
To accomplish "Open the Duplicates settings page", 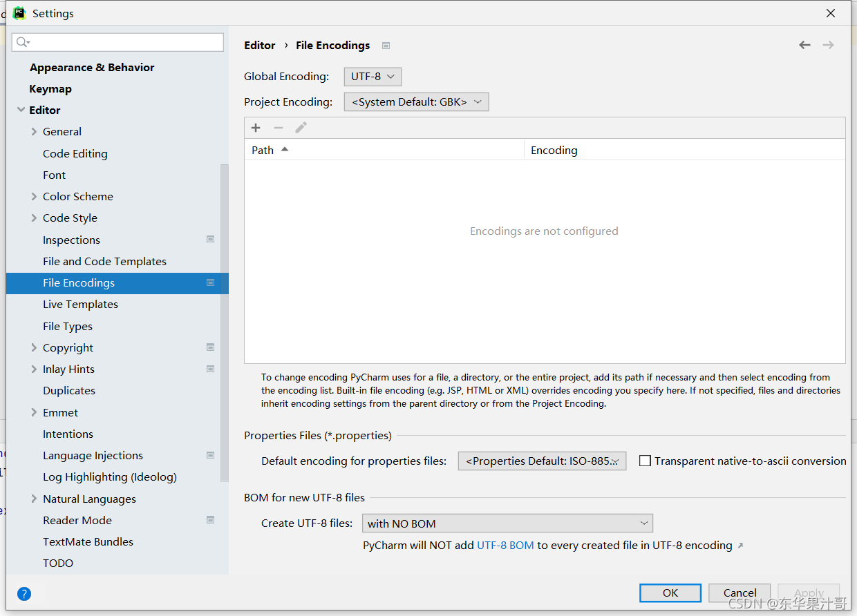I will (x=69, y=390).
